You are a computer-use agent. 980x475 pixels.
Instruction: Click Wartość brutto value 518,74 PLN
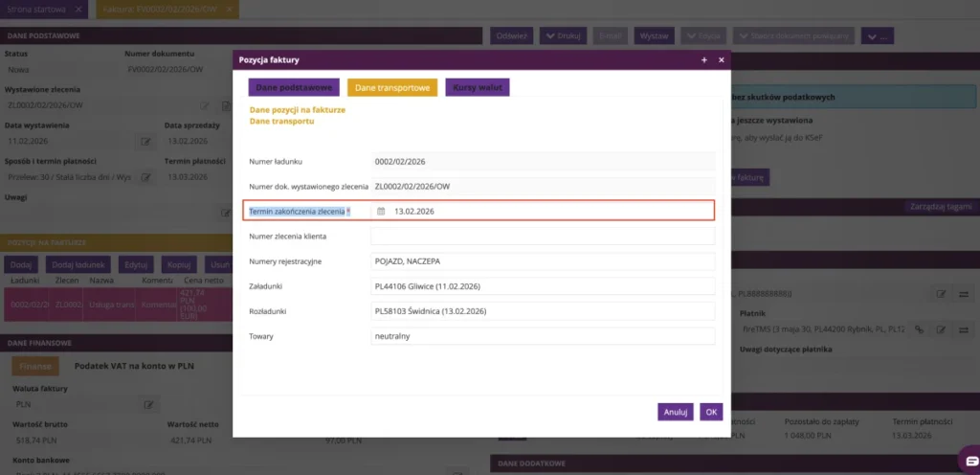click(37, 441)
